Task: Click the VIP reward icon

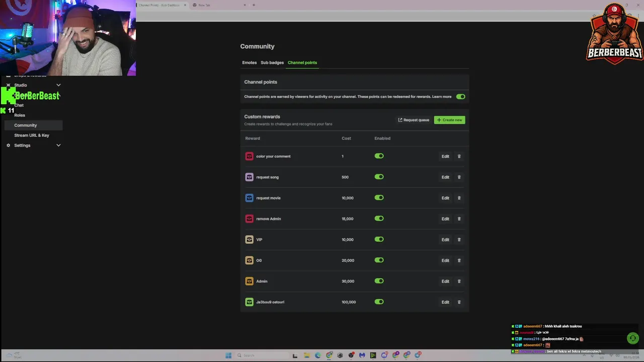Action: 249,240
